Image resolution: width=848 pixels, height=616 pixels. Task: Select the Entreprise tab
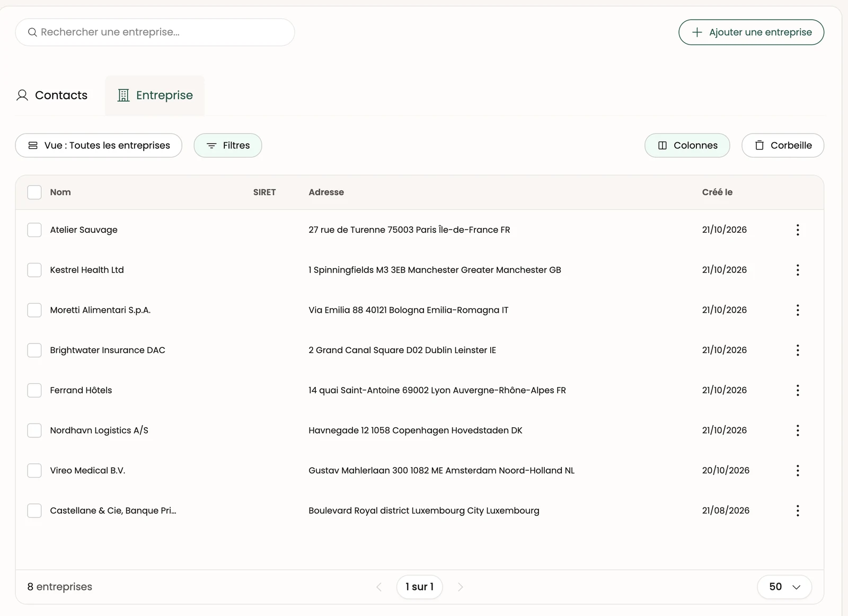tap(155, 95)
